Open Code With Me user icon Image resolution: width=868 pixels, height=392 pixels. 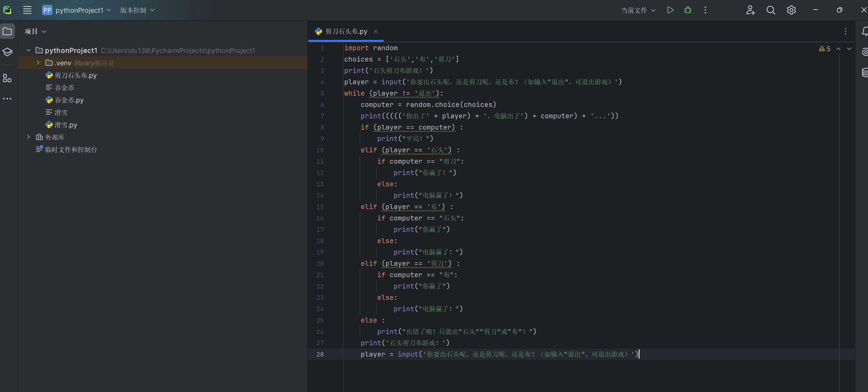(751, 10)
